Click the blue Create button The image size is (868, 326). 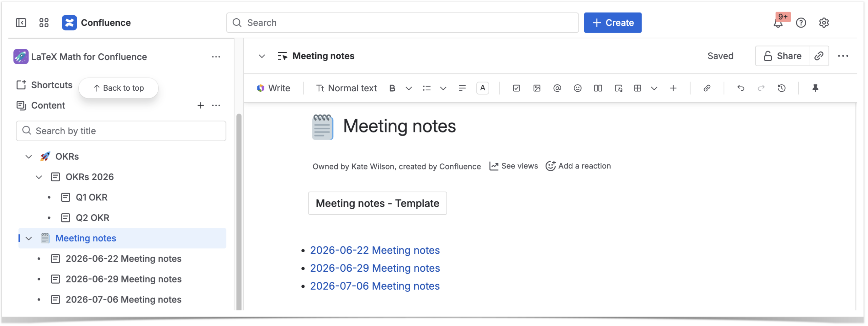click(x=612, y=23)
